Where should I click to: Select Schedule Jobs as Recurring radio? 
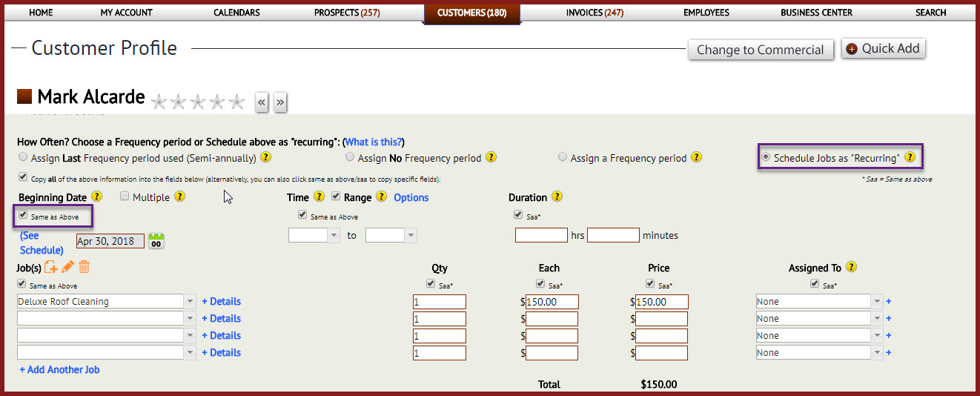pos(766,157)
